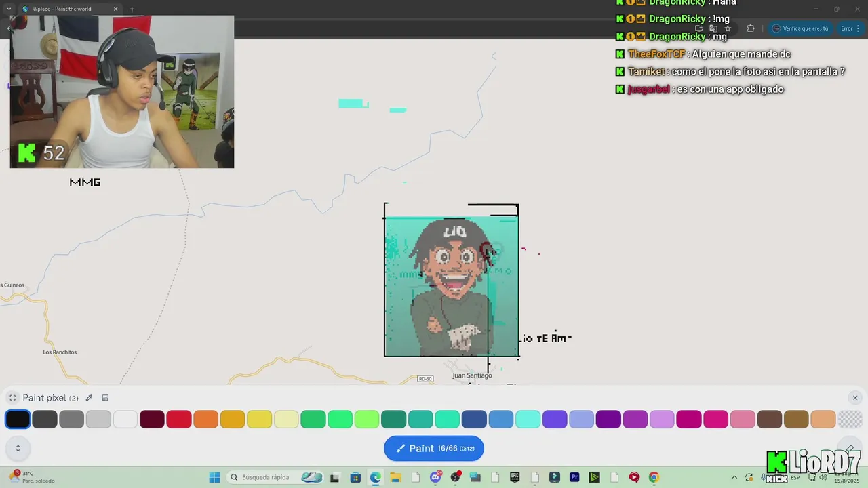Pick the dark purple swatch
Image resolution: width=868 pixels, height=488 pixels.
pyautogui.click(x=608, y=420)
